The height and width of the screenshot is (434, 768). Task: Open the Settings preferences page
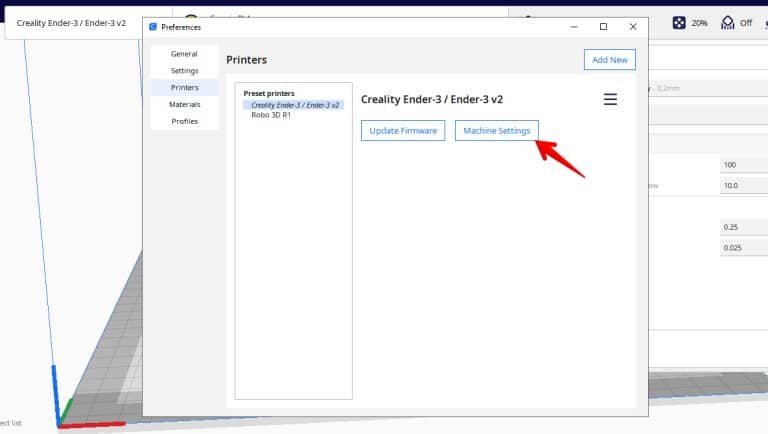coord(184,71)
